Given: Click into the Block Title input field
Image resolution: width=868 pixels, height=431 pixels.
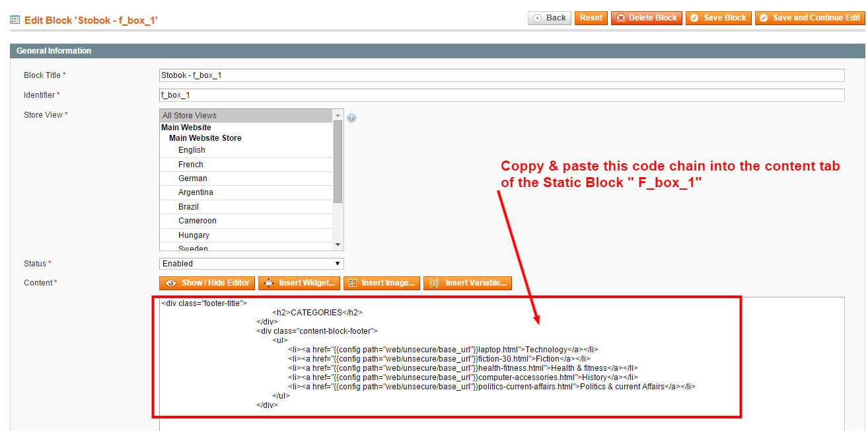Looking at the screenshot, I should click(502, 75).
